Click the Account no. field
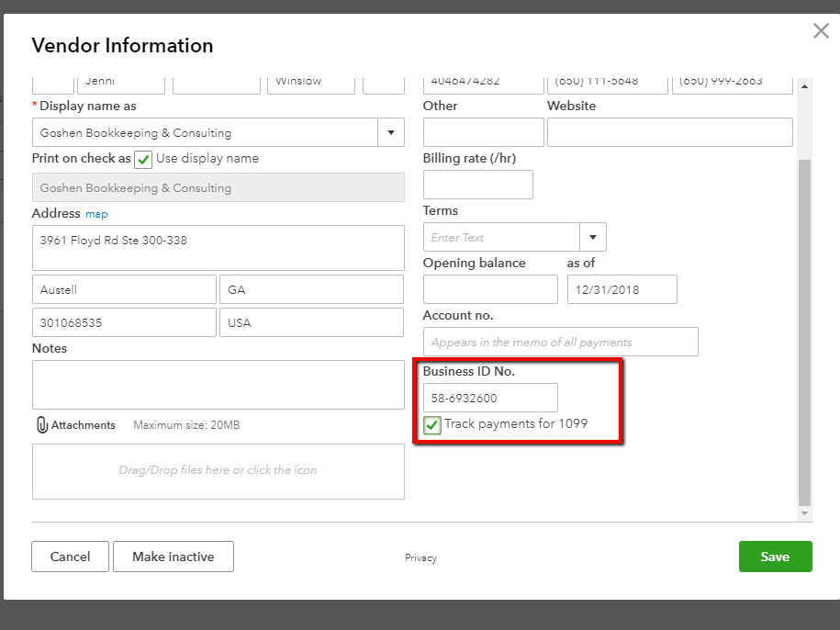Screen dimensions: 840x630 560,341
